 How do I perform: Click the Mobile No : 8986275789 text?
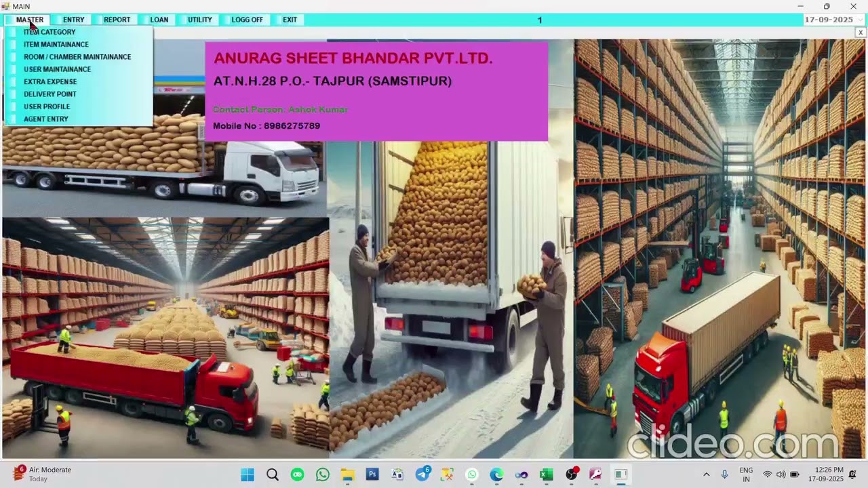267,126
